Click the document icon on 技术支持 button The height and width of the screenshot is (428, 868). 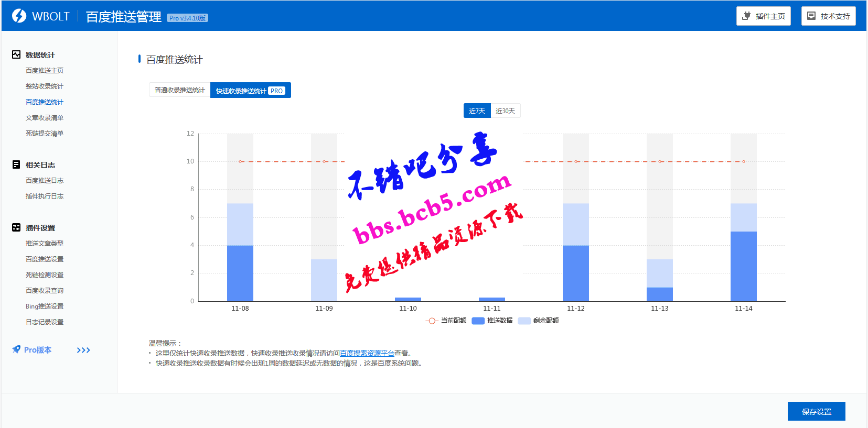tap(811, 16)
